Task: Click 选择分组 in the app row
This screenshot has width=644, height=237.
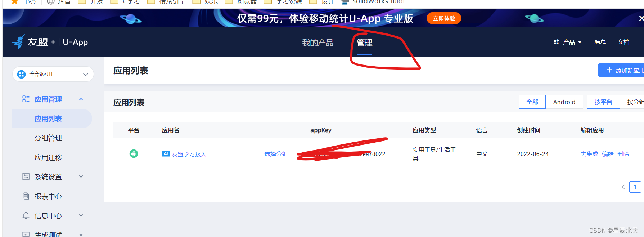Action: coord(276,154)
